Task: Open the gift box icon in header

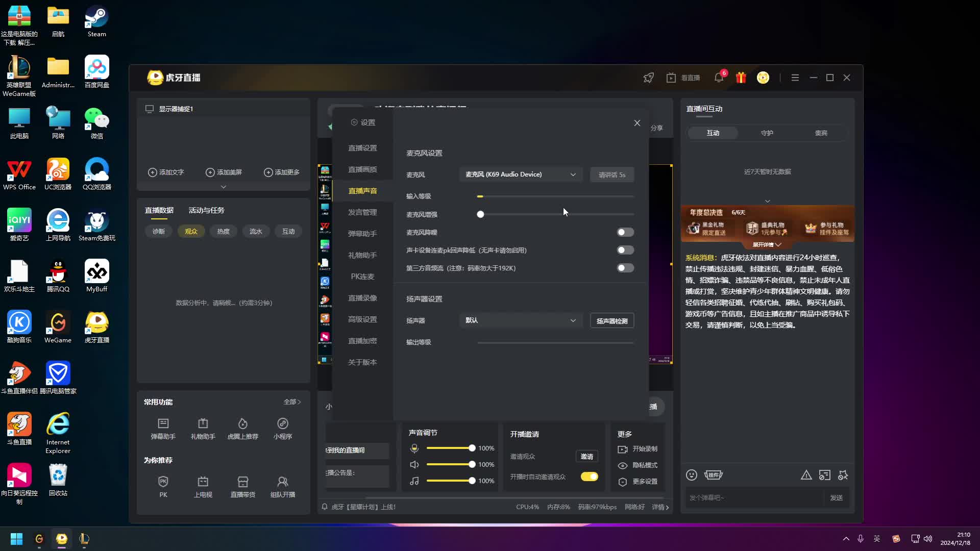Action: [x=741, y=78]
